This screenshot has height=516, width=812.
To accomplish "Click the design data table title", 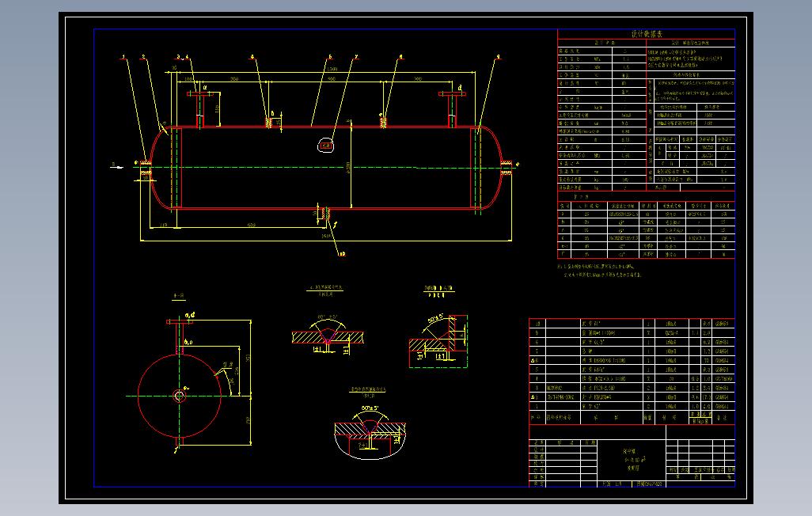I will tap(647, 34).
